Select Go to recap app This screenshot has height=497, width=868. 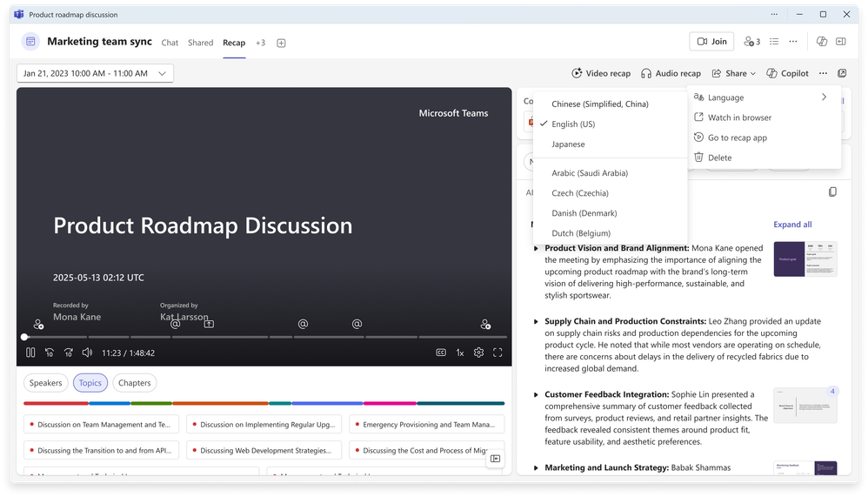(764, 138)
